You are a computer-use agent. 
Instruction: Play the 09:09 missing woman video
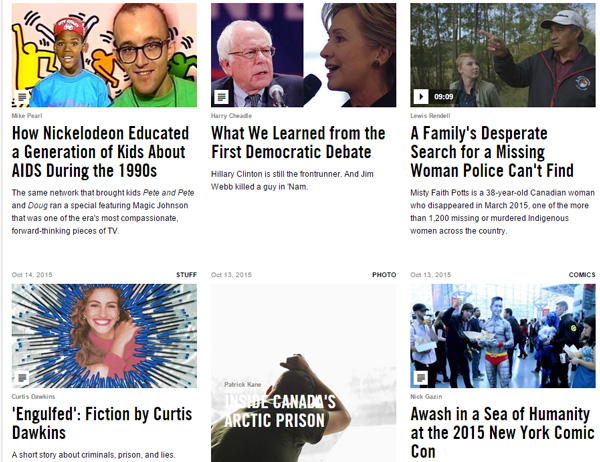point(421,96)
